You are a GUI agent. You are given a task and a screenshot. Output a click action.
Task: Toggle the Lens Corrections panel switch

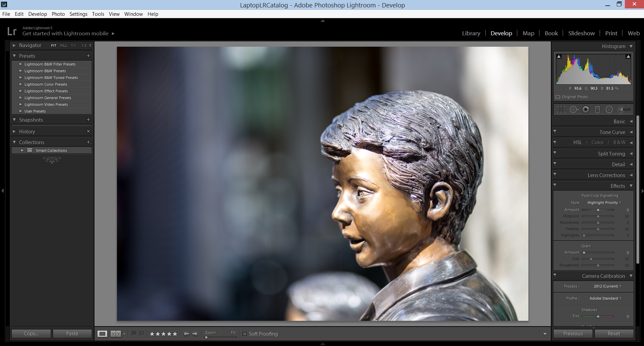coord(555,175)
